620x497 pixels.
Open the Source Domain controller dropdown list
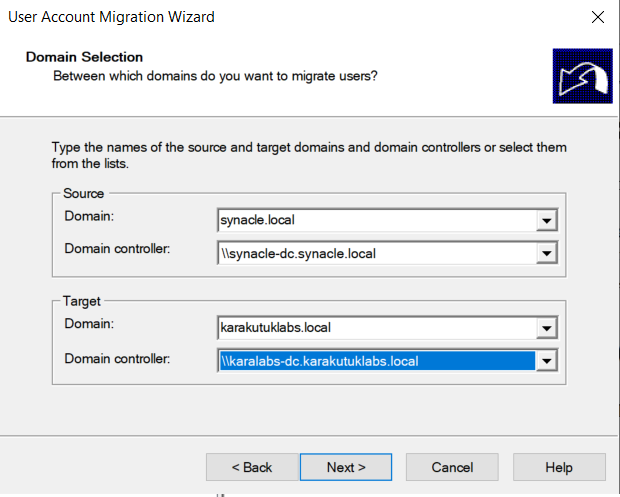tap(547, 253)
